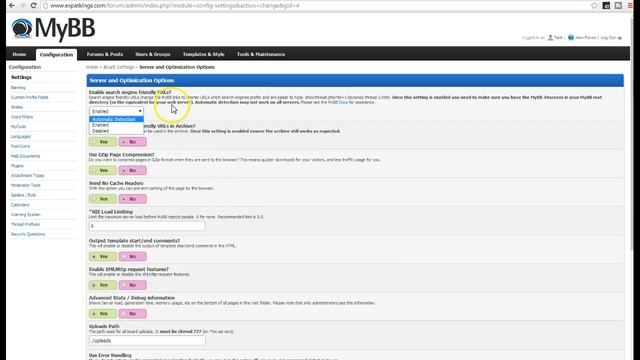The width and height of the screenshot is (640, 360).
Task: Open the Chrome hamburger menu
Action: (630, 5)
